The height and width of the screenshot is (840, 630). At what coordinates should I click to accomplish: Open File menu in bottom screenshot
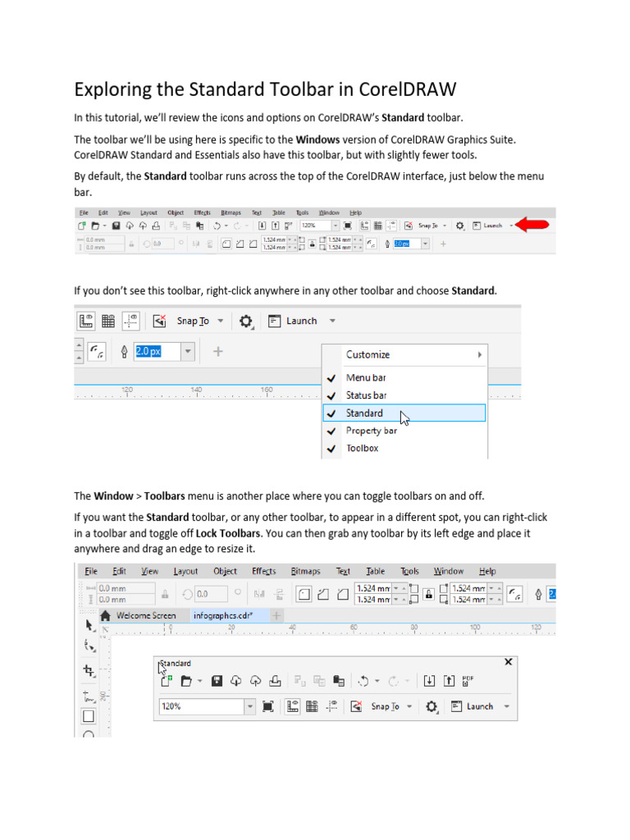tap(91, 571)
